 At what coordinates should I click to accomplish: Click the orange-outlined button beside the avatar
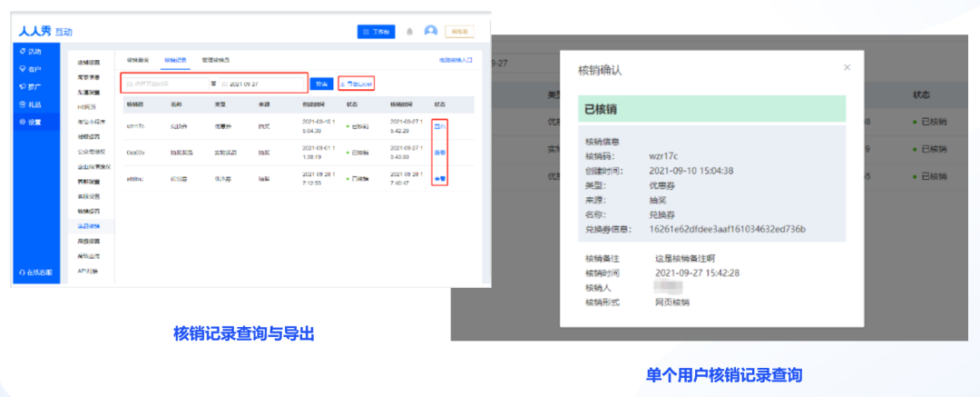[459, 31]
